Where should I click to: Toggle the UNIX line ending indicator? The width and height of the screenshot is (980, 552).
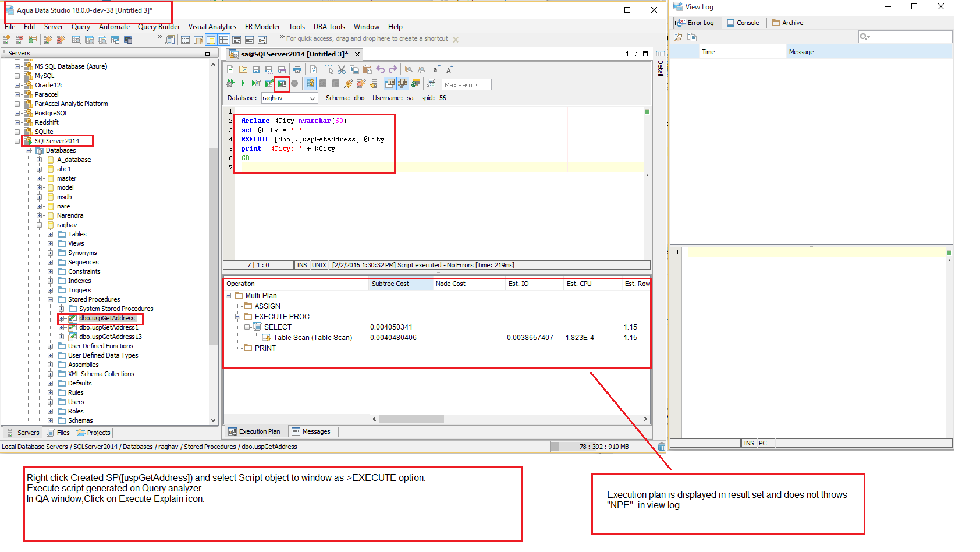(319, 265)
